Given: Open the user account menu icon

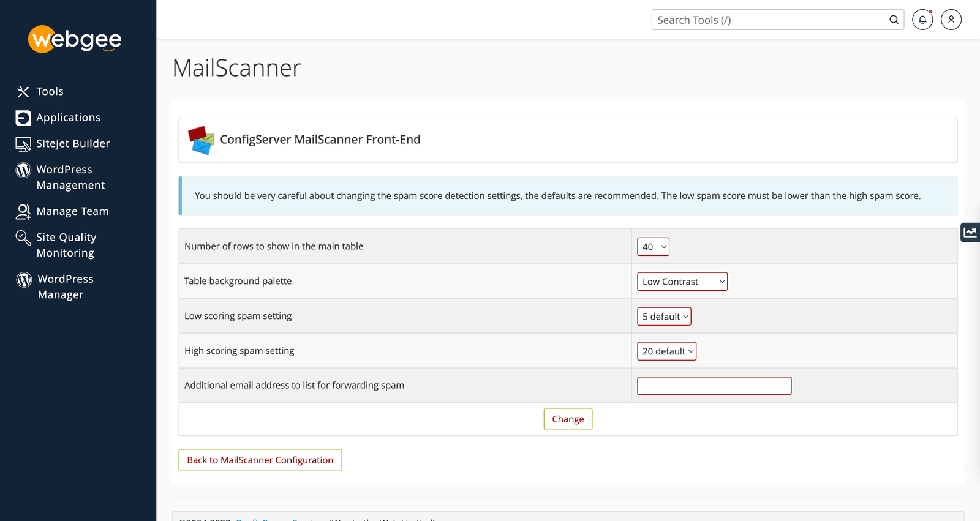Looking at the screenshot, I should (951, 20).
